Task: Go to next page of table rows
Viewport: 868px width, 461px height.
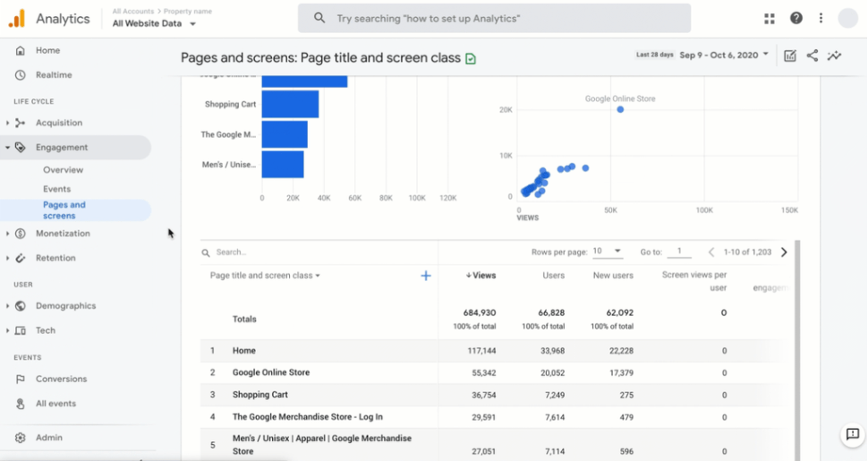Action: pyautogui.click(x=784, y=252)
